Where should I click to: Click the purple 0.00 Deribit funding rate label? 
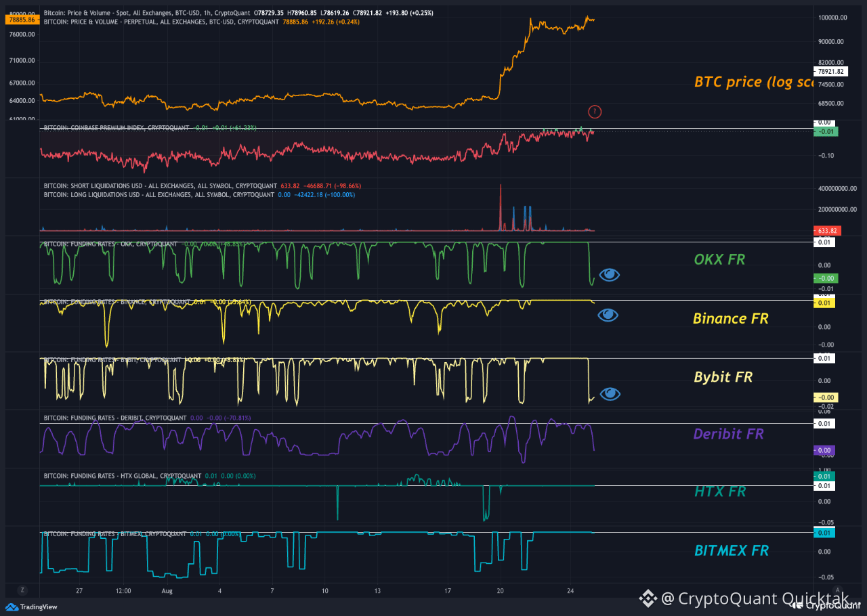pos(824,450)
